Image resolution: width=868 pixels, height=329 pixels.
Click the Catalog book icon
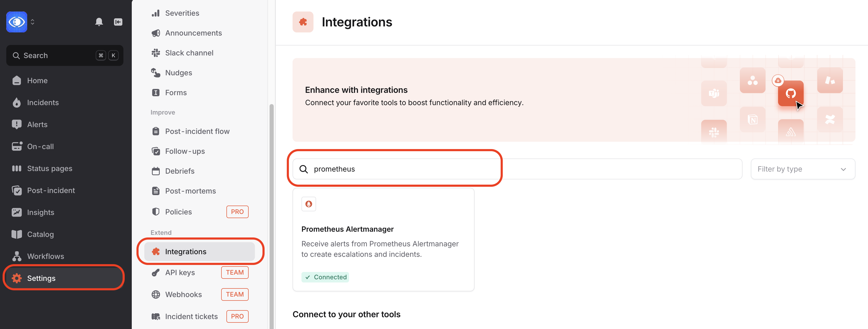tap(16, 234)
